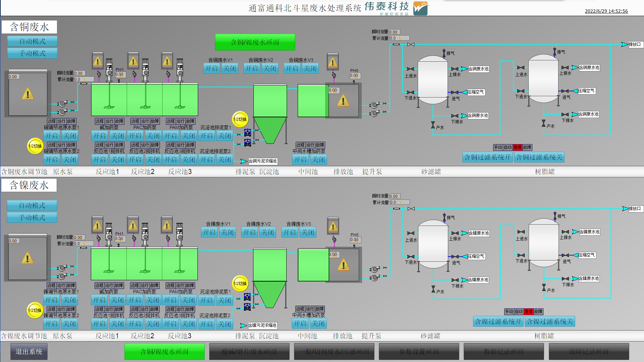The image size is (644, 362).
Task: Click the copper resin tank vessel
Action: [543, 79]
